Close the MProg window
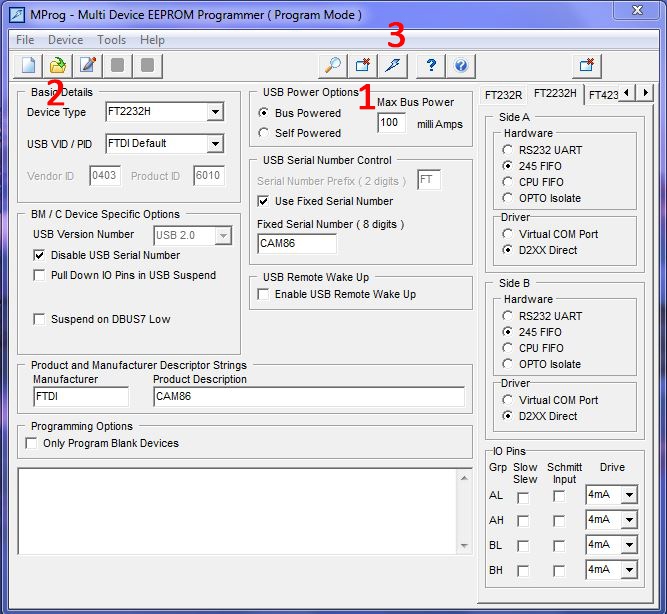667x614 pixels. pyautogui.click(x=637, y=10)
